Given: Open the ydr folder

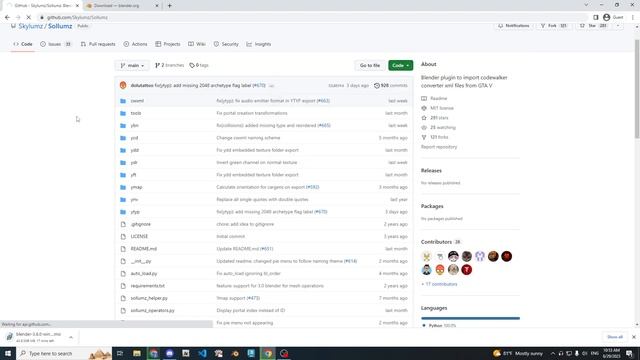Looking at the screenshot, I should click(134, 162).
